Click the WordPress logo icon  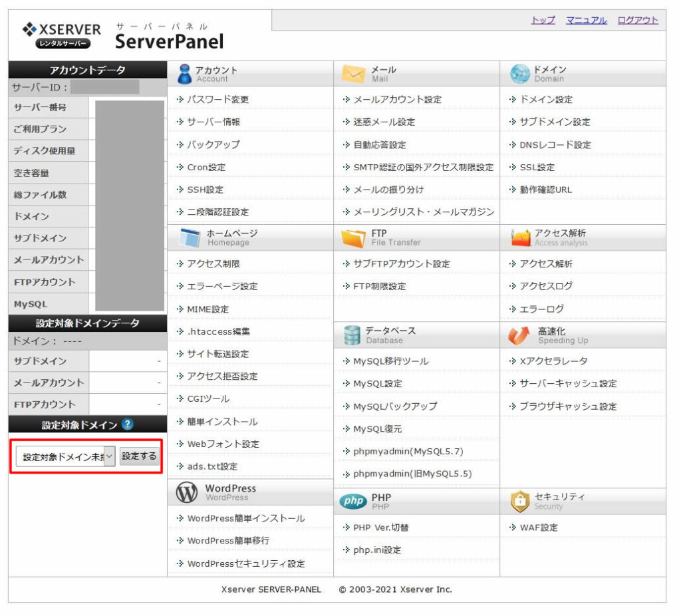187,493
